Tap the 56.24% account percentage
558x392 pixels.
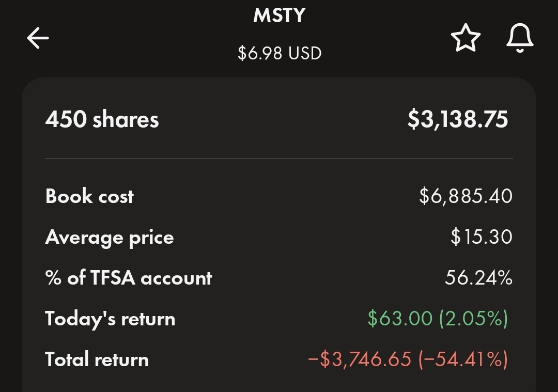click(x=478, y=278)
